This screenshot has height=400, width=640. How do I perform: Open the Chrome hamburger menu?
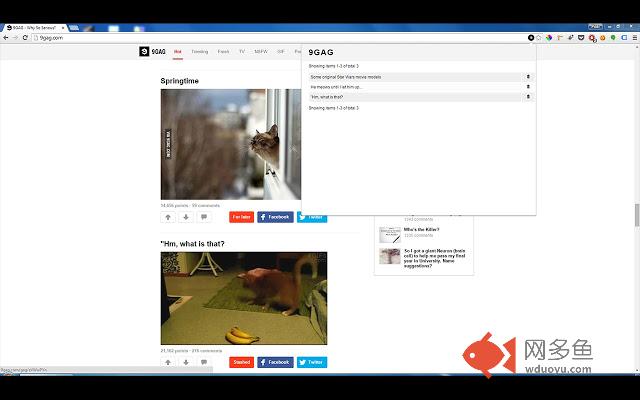635,38
